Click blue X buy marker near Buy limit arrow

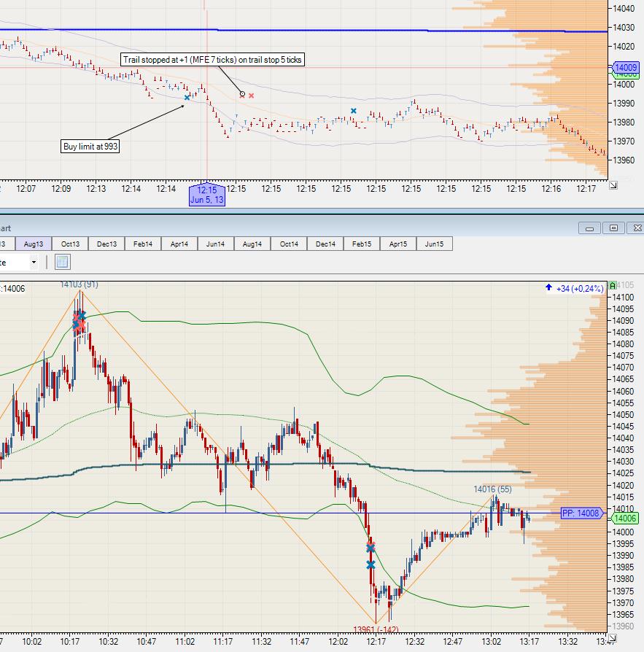coord(187,97)
